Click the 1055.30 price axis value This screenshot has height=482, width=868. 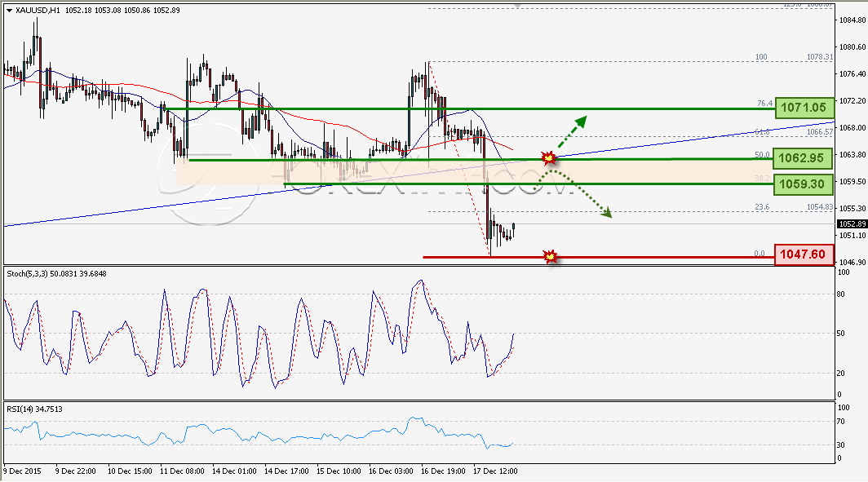point(852,208)
